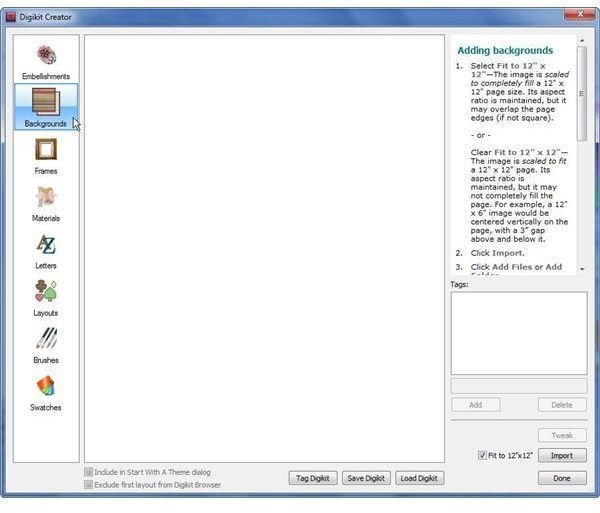
Task: Click the help panel scroll down arrow
Action: 582,269
